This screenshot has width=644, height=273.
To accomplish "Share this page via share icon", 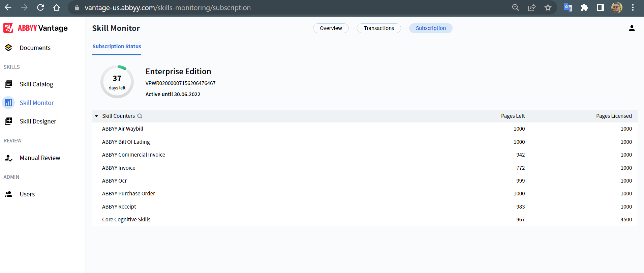I will pyautogui.click(x=532, y=7).
